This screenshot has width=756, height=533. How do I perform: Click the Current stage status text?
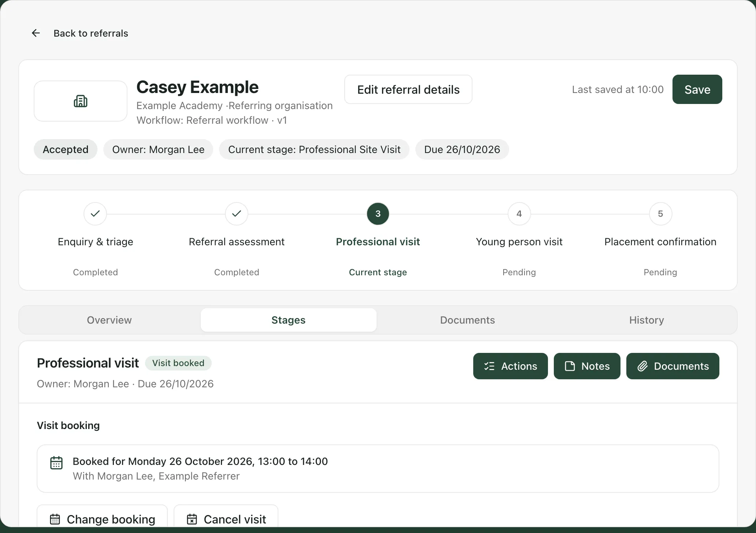378,272
